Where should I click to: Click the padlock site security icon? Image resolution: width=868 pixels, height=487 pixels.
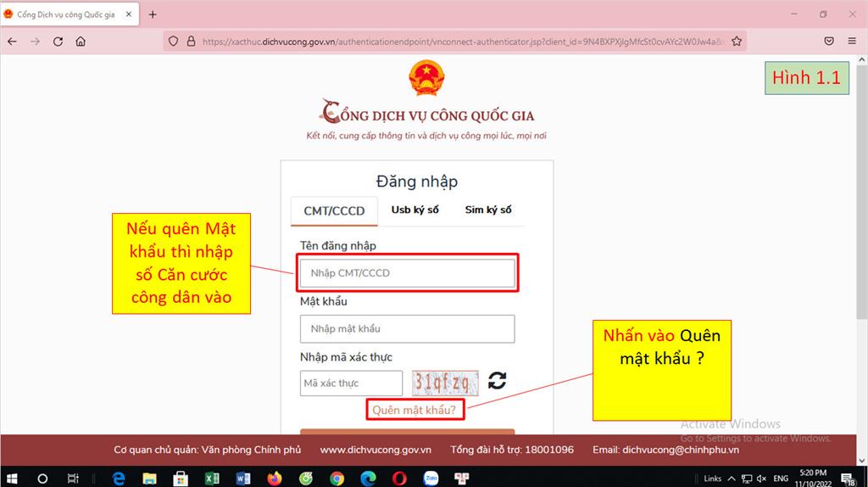[x=191, y=41]
